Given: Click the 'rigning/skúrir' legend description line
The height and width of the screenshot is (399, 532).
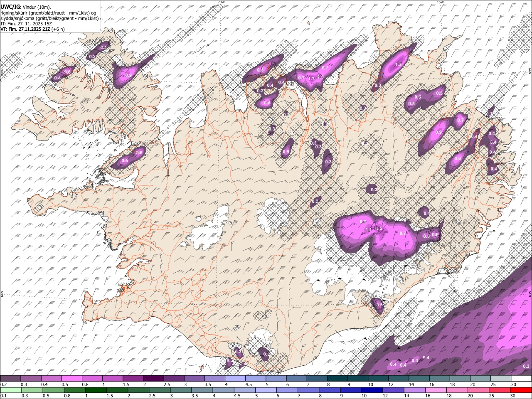Looking at the screenshot, I should tap(49, 13).
